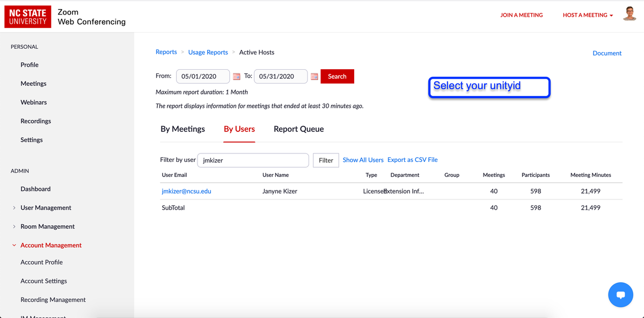
Task: Switch to the Report Queue tab
Action: 298,129
